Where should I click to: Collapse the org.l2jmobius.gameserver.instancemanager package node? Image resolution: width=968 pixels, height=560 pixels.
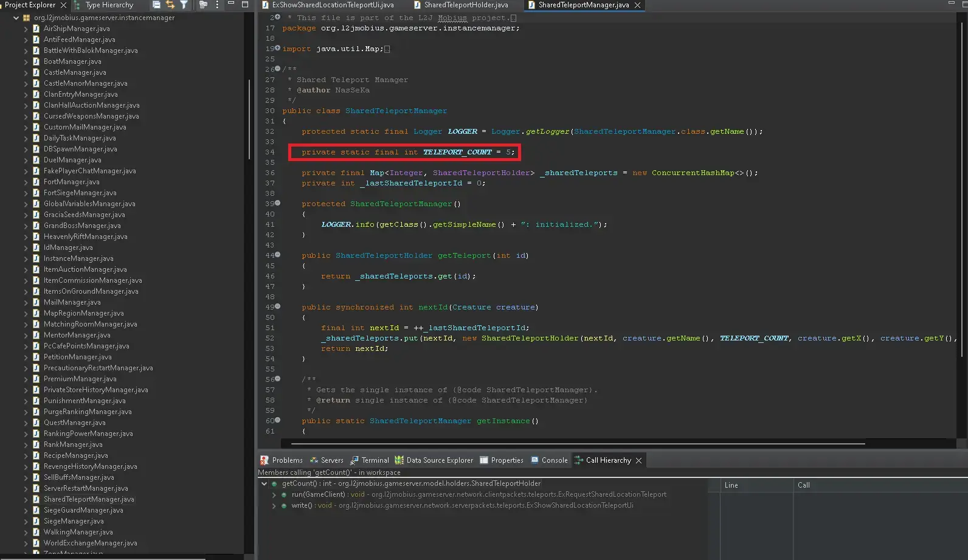click(16, 18)
